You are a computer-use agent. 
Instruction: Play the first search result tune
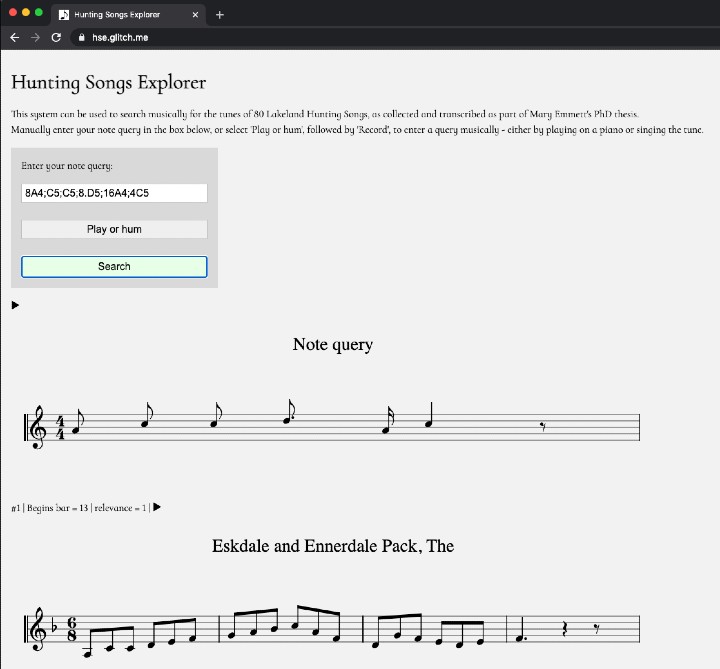click(157, 507)
